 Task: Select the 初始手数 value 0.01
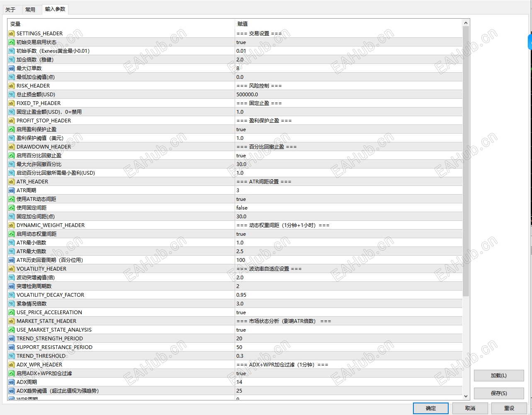(x=241, y=51)
